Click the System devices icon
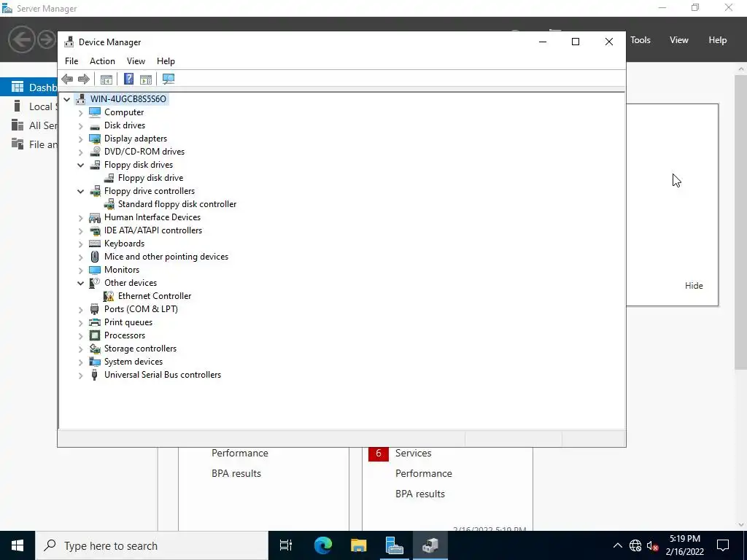The height and width of the screenshot is (560, 747). (x=95, y=362)
